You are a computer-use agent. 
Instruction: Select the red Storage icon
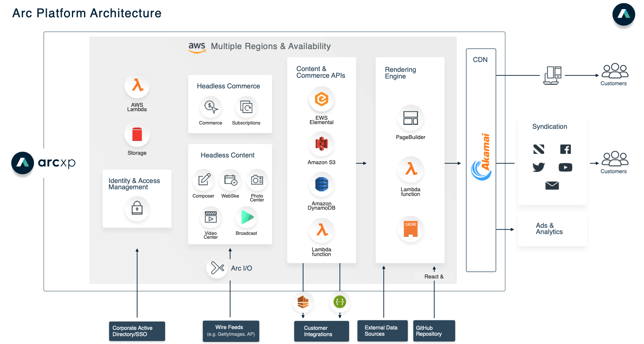pyautogui.click(x=137, y=134)
